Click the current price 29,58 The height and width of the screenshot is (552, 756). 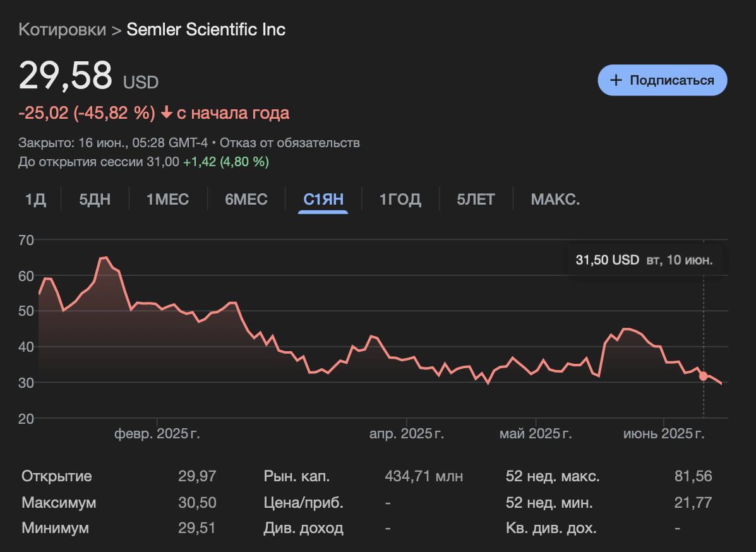pos(65,75)
